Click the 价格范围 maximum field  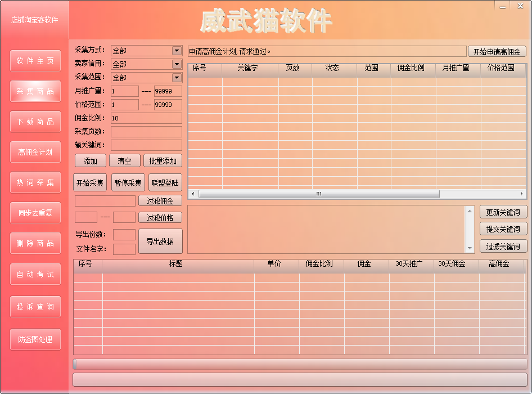(168, 105)
